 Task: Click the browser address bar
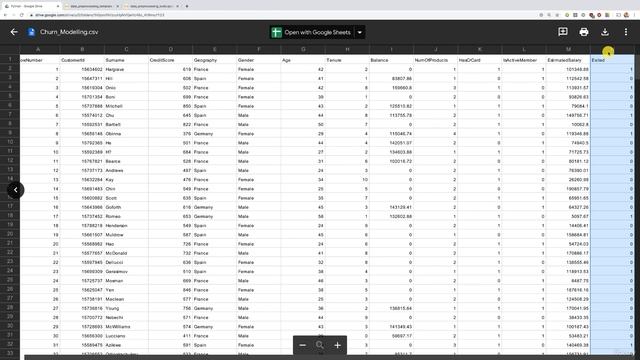coord(282,15)
